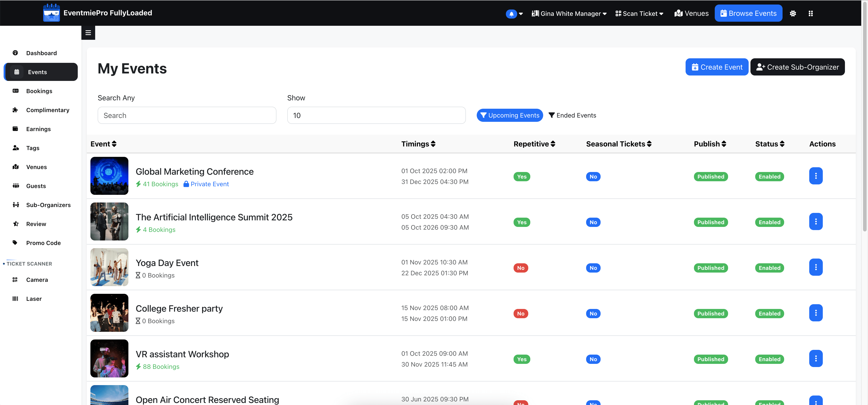Click Enabled badge for Global Marketing Conference

point(769,177)
